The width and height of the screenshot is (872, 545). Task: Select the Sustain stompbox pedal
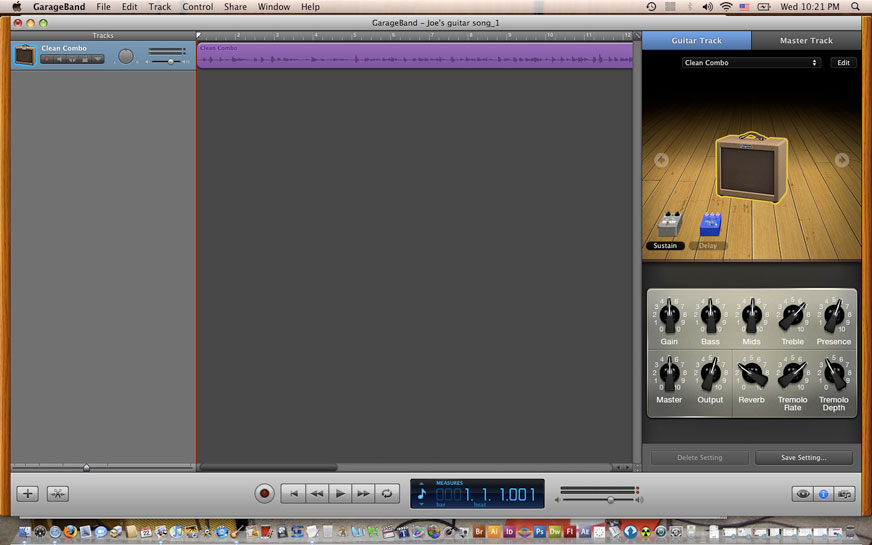pyautogui.click(x=667, y=225)
